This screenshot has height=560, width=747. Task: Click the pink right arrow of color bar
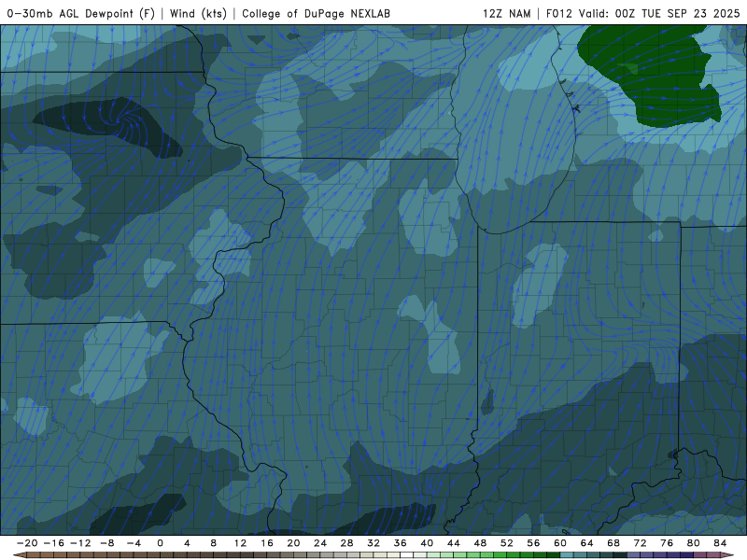(x=727, y=555)
